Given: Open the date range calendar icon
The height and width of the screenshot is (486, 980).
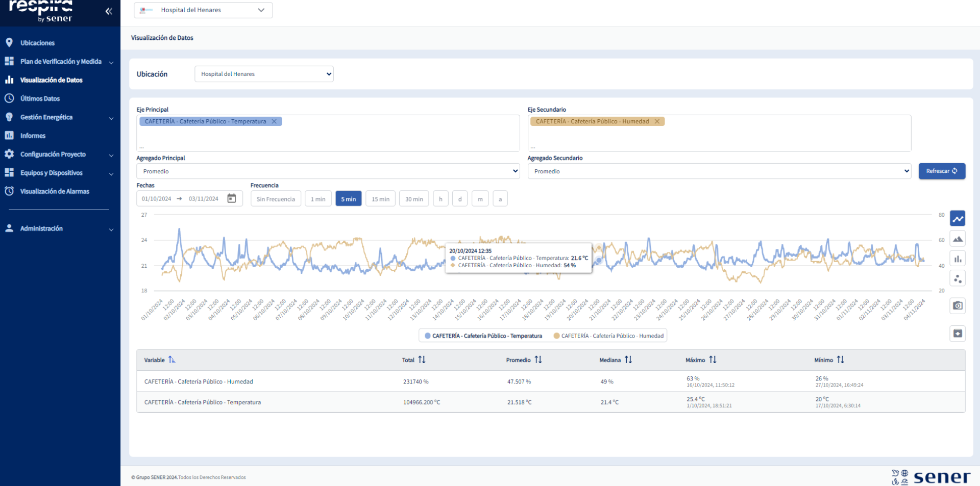Looking at the screenshot, I should pos(232,198).
